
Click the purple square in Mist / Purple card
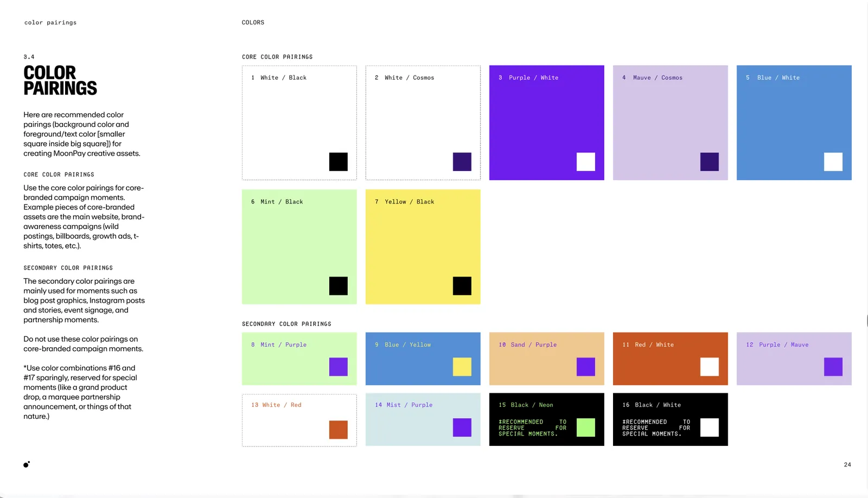pos(462,427)
